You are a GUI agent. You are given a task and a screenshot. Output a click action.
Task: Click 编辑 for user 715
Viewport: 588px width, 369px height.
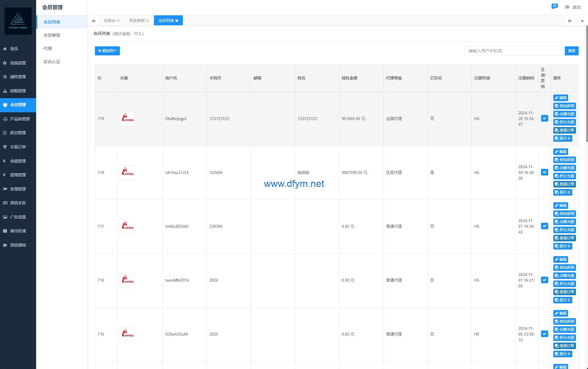pyautogui.click(x=561, y=313)
